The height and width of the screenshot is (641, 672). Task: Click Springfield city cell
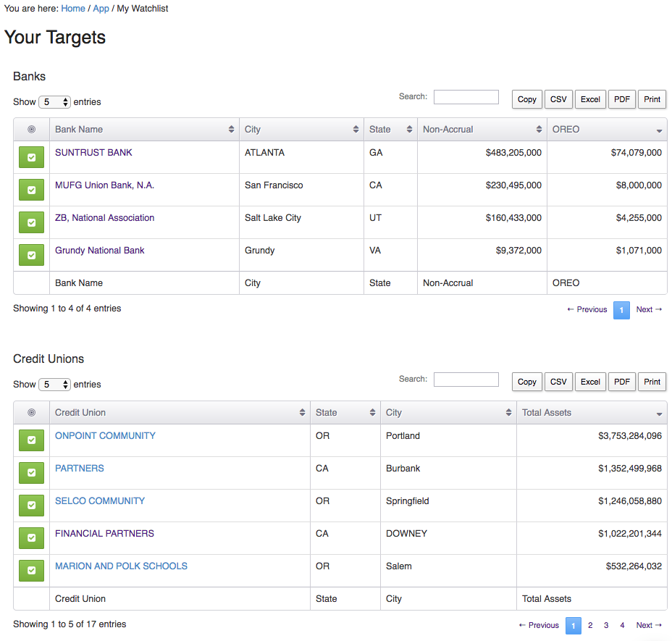click(x=407, y=501)
